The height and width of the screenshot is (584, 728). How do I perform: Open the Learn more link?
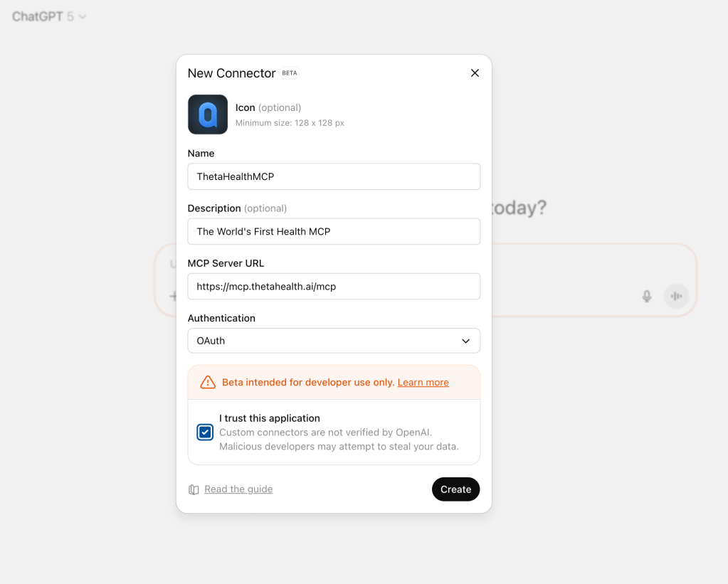point(423,383)
